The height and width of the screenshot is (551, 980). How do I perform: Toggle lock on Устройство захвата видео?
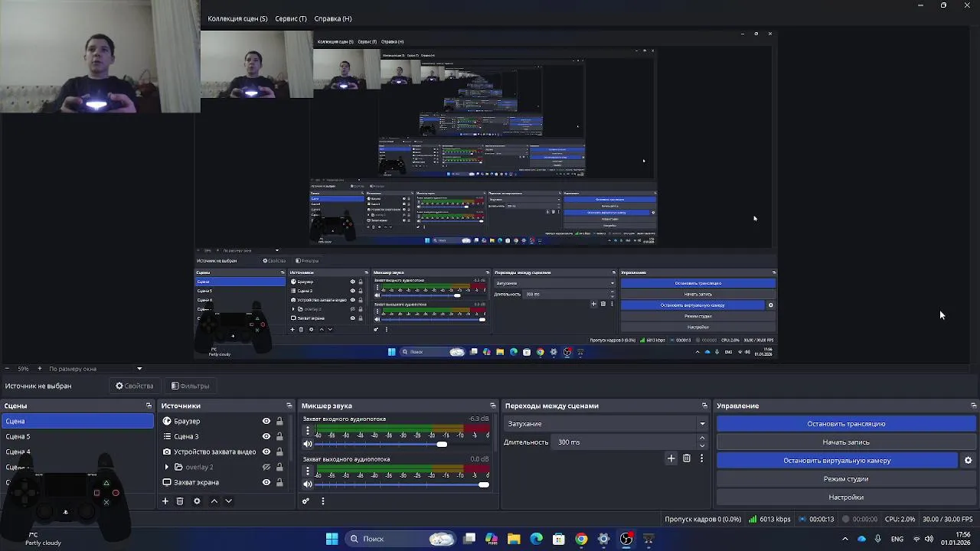pos(279,452)
